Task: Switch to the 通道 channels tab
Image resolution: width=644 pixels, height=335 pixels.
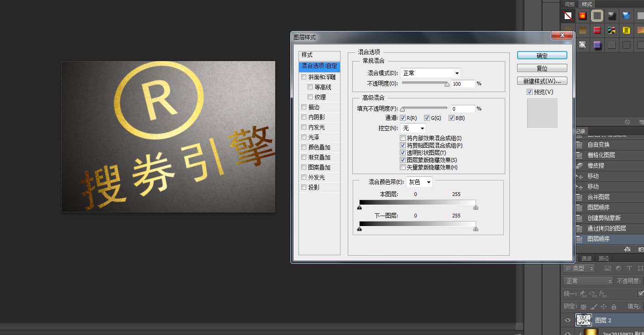Action: click(586, 258)
